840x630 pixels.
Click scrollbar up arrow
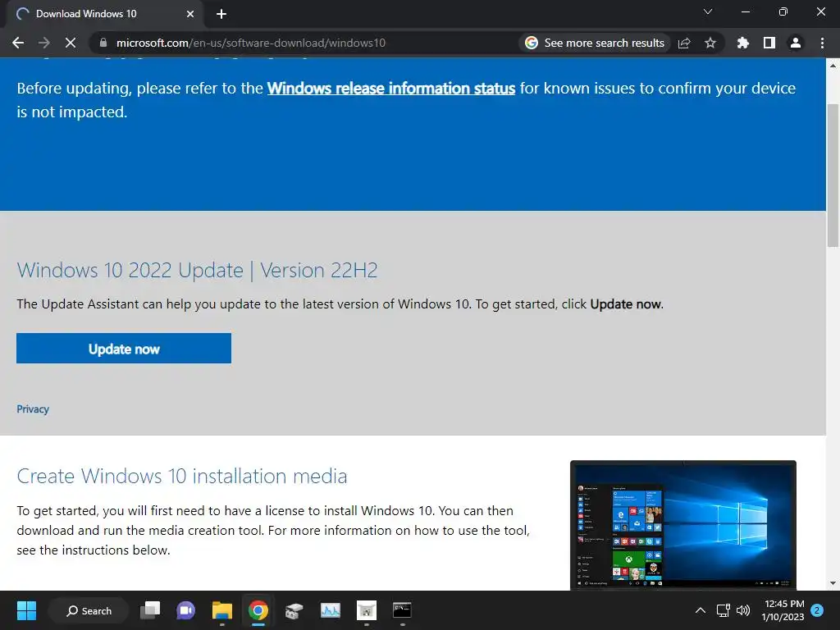click(x=833, y=66)
